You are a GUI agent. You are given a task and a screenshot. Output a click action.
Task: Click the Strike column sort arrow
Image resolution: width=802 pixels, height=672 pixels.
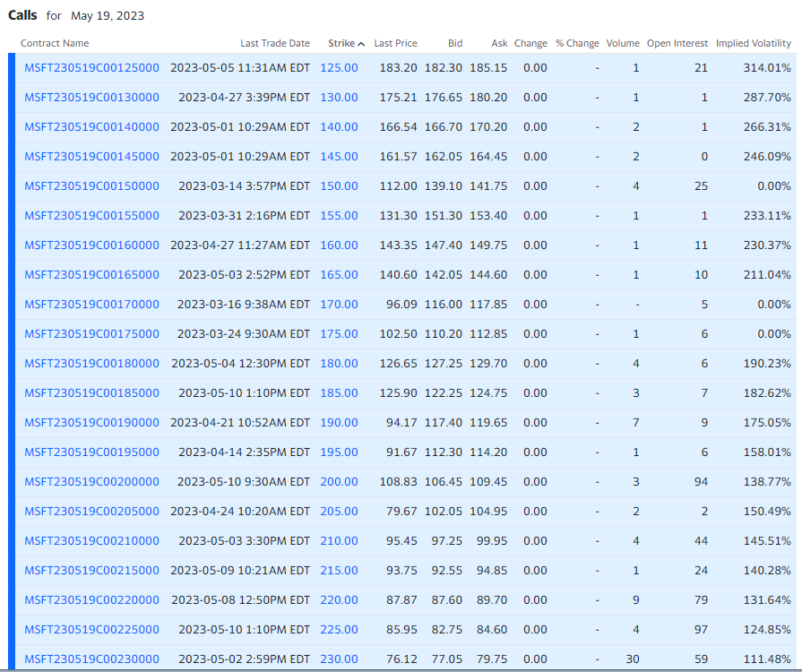361,44
